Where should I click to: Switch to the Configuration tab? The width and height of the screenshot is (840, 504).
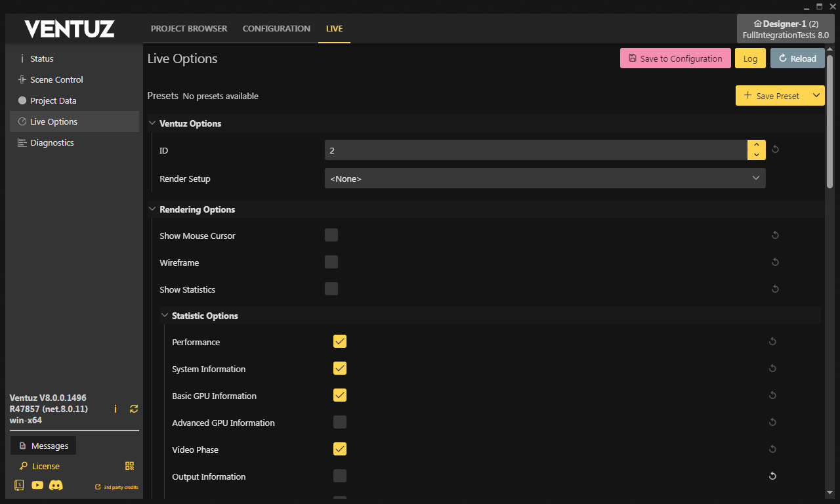coord(276,29)
